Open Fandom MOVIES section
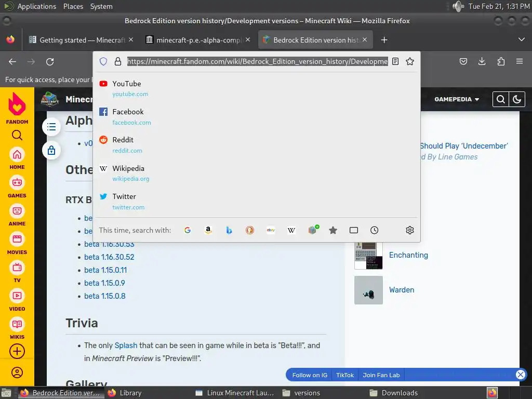 click(x=17, y=244)
